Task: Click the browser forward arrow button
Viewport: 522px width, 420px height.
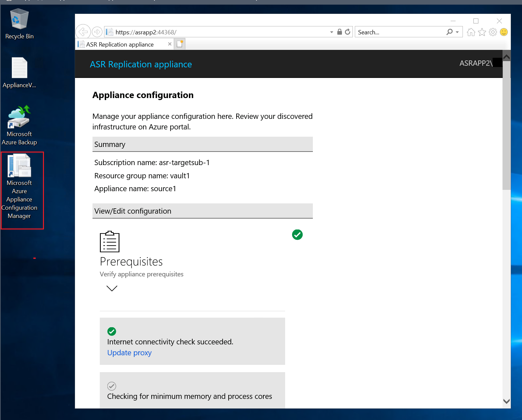Action: (97, 32)
